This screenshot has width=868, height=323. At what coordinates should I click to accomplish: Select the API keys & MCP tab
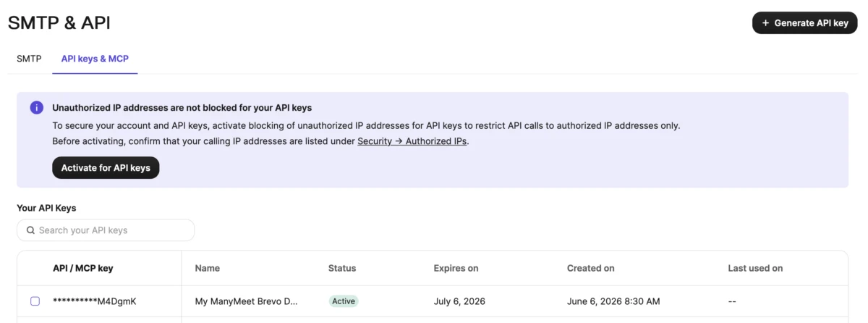(95, 59)
